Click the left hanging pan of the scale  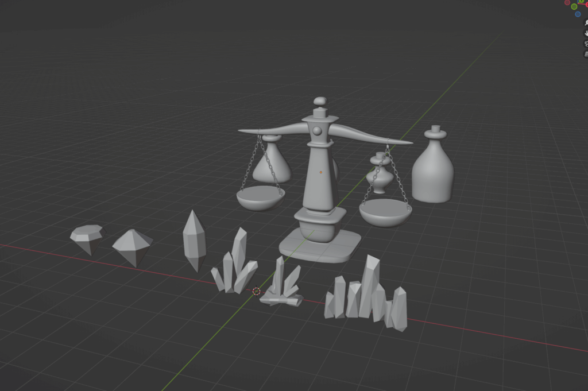(x=260, y=198)
